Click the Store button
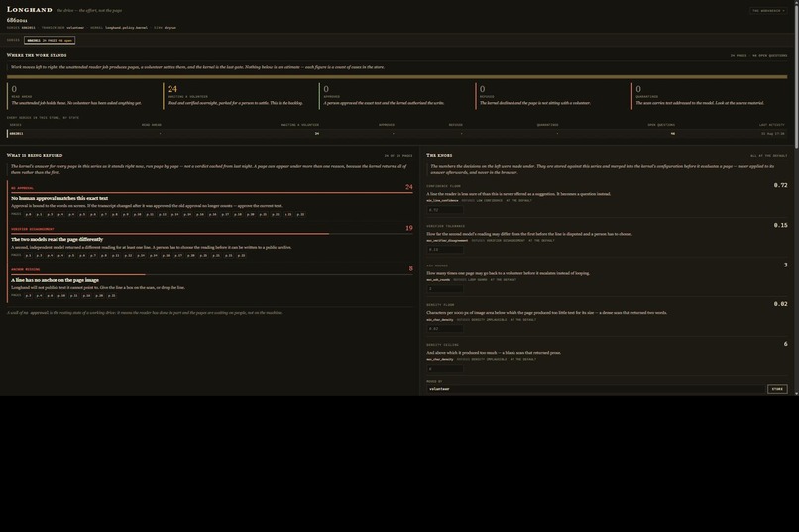 click(777, 389)
